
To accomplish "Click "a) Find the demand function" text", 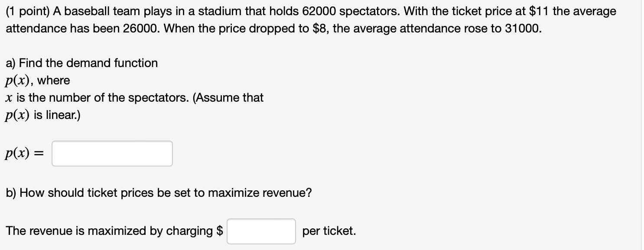I will 82,63.
